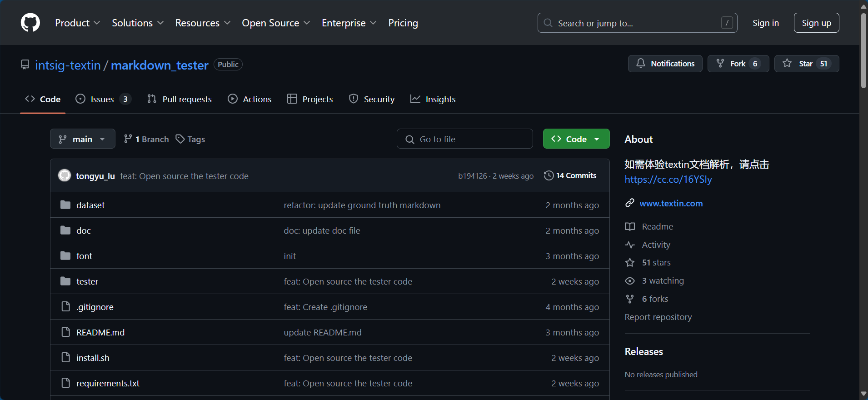
Task: Expand the Open Source menu
Action: tap(276, 23)
